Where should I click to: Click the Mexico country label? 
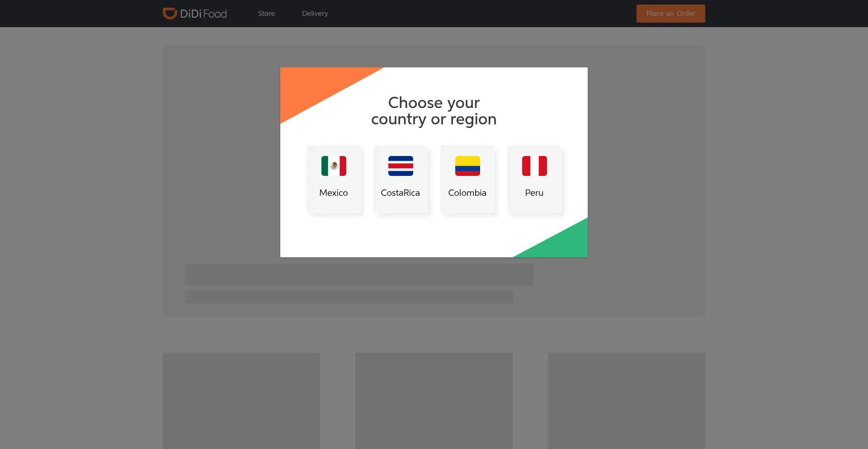click(x=334, y=193)
